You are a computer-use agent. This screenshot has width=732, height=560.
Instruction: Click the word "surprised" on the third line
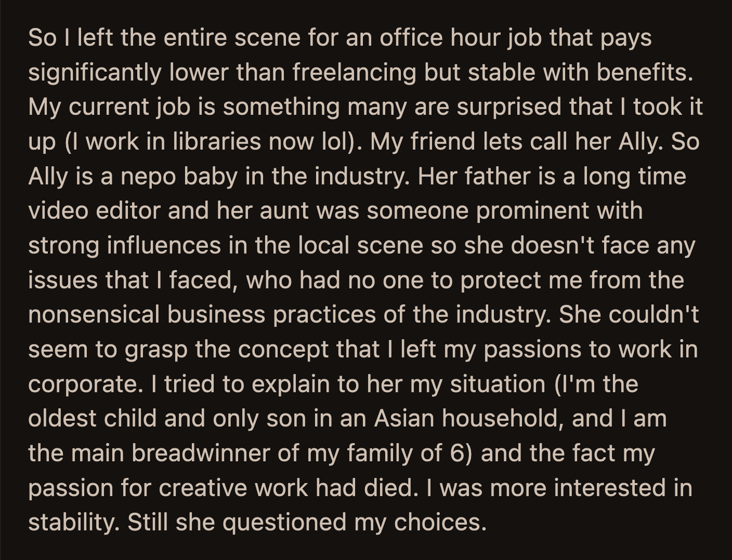coord(509,108)
